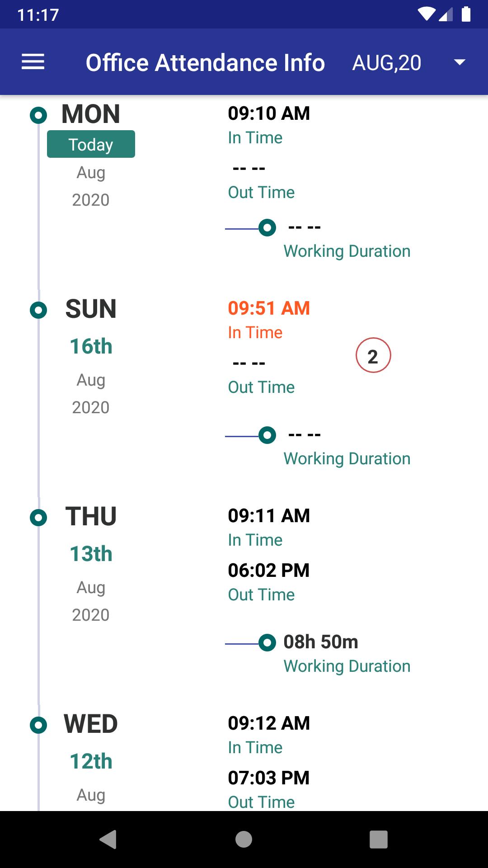Tap the THU timeline marker dot

coord(38,518)
